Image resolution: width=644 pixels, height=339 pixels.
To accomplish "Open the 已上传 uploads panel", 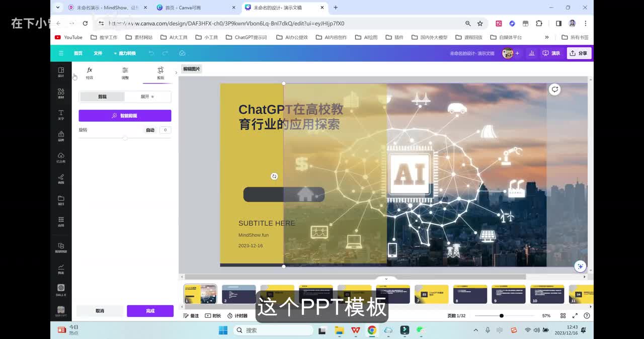I will (x=61, y=157).
